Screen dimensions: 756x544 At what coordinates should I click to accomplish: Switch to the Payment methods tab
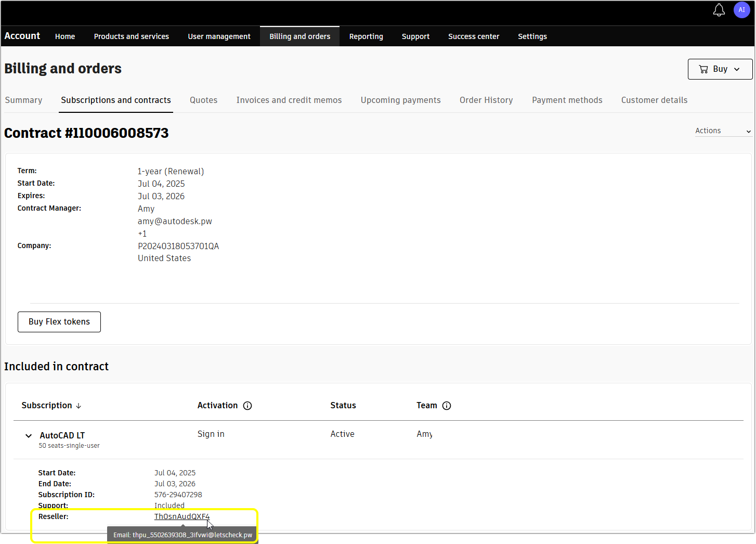coord(567,100)
